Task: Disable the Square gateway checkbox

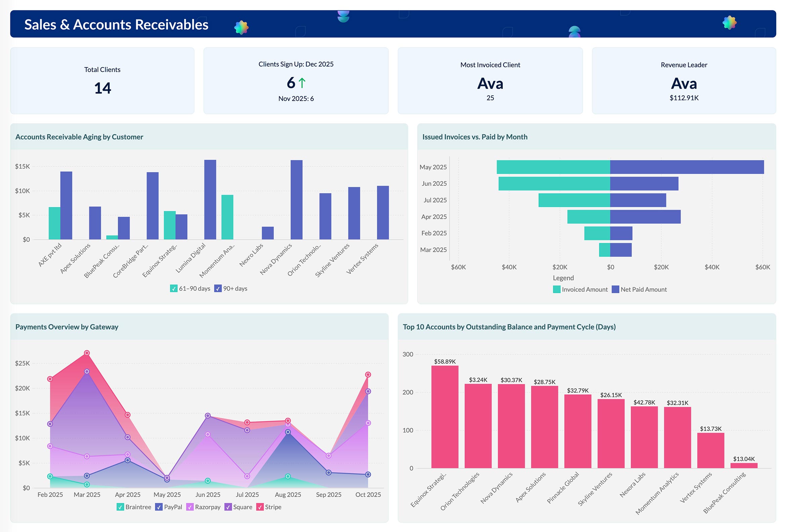Action: coord(229,507)
